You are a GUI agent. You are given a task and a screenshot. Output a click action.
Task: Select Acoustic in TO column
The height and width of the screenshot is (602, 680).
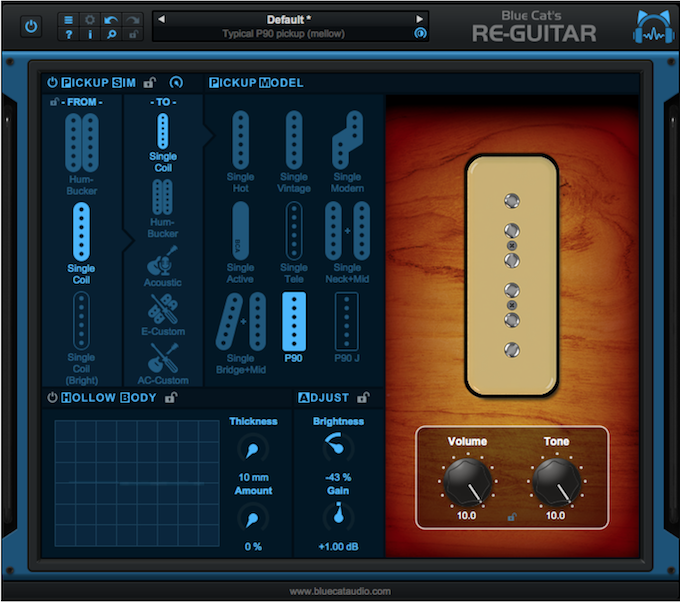click(x=163, y=266)
